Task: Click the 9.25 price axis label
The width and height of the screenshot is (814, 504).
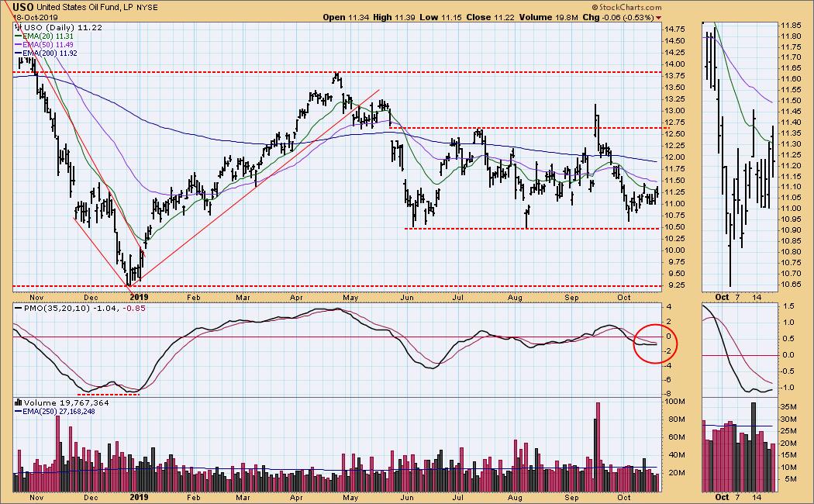Action: (675, 285)
